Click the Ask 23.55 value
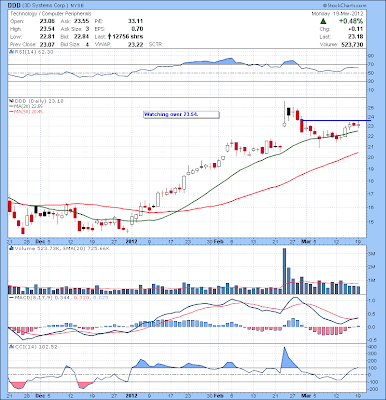The image size is (386, 400). point(81,21)
